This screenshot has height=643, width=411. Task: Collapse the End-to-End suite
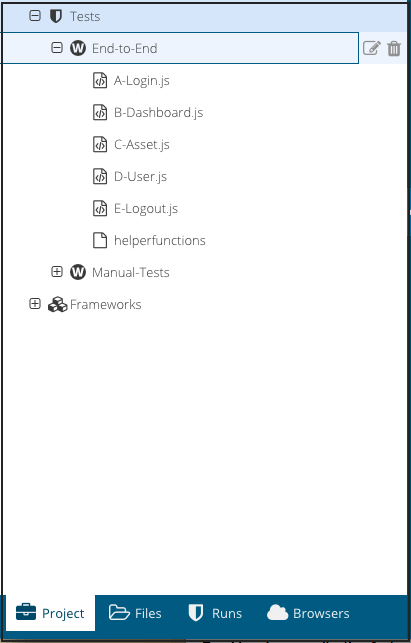click(57, 48)
